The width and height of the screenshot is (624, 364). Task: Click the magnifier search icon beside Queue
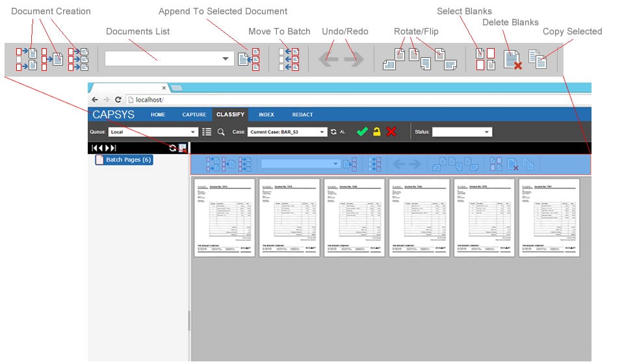(221, 132)
